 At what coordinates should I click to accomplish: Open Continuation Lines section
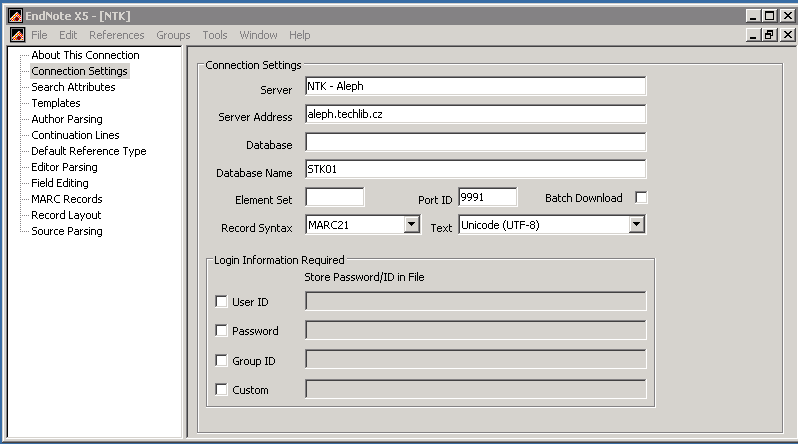click(x=75, y=135)
